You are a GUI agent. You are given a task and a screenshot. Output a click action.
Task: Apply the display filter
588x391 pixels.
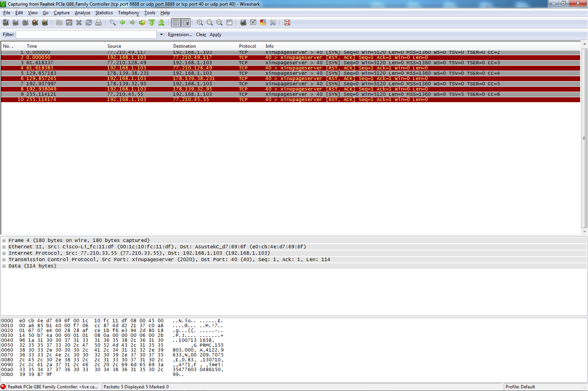click(215, 35)
